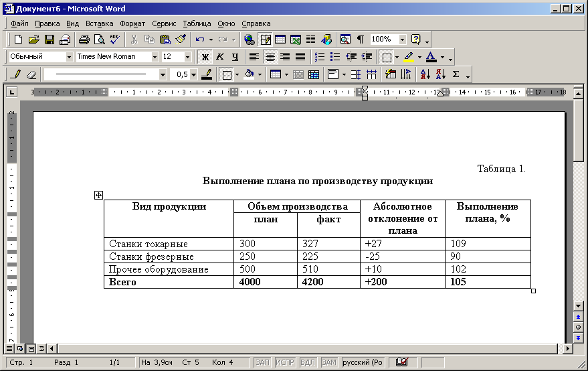
Task: Open the zoom 100% dropdown
Action: click(x=403, y=39)
